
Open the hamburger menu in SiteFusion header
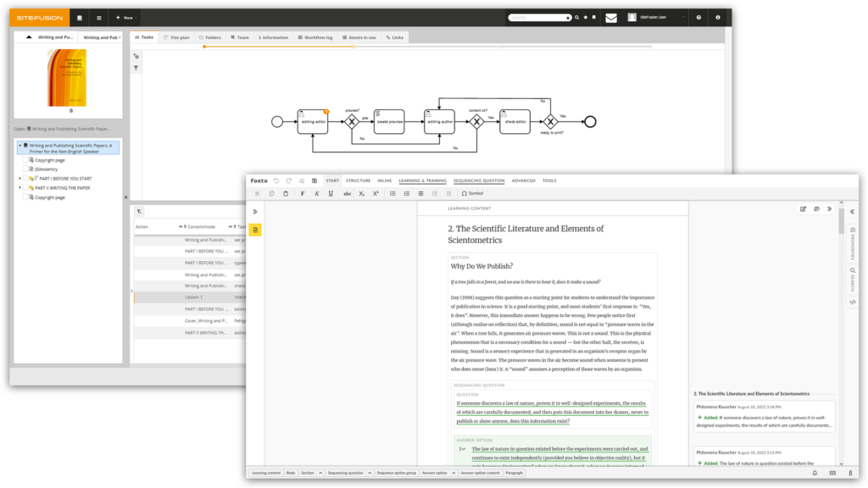(99, 18)
